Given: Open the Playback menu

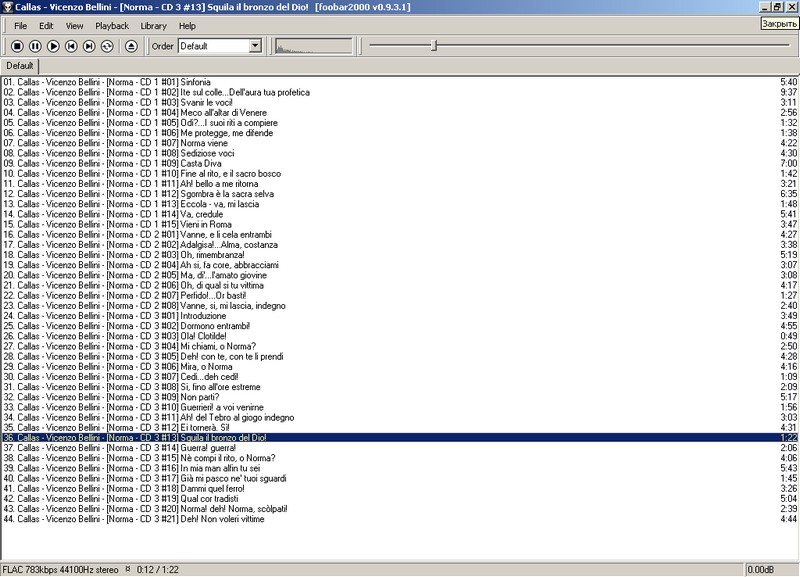Looking at the screenshot, I should coord(112,26).
